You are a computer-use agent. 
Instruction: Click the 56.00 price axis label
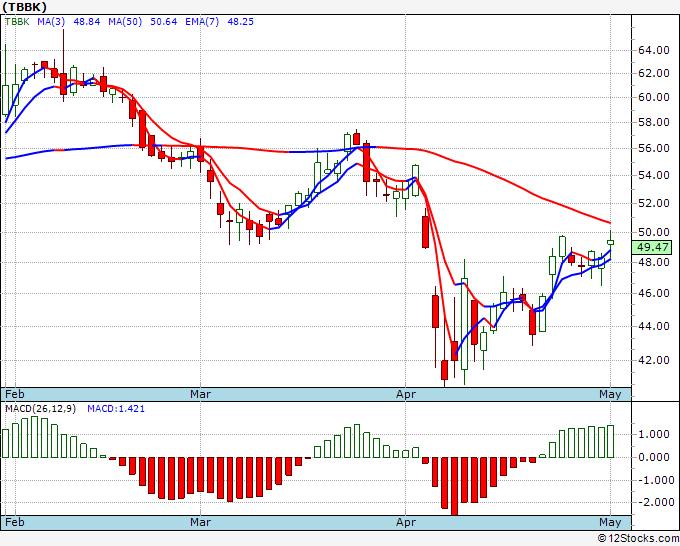(x=654, y=148)
